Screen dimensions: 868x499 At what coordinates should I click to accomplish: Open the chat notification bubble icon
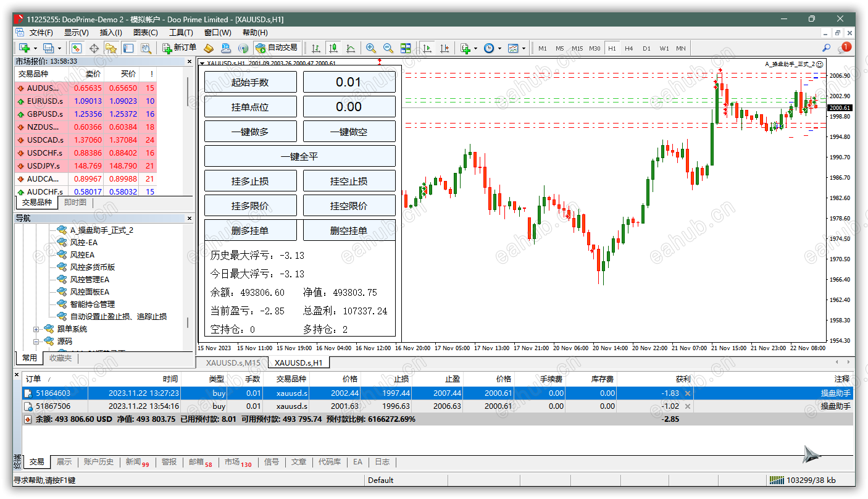pyautogui.click(x=843, y=48)
